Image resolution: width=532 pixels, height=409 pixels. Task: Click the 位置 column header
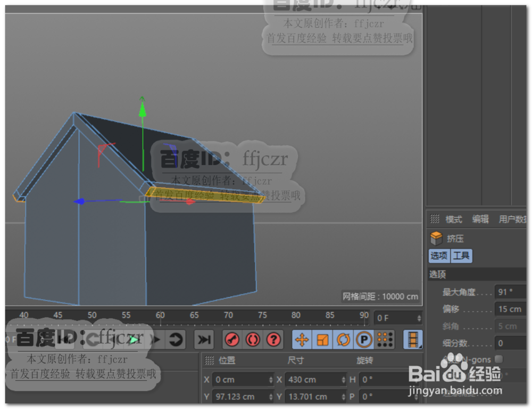point(227,361)
